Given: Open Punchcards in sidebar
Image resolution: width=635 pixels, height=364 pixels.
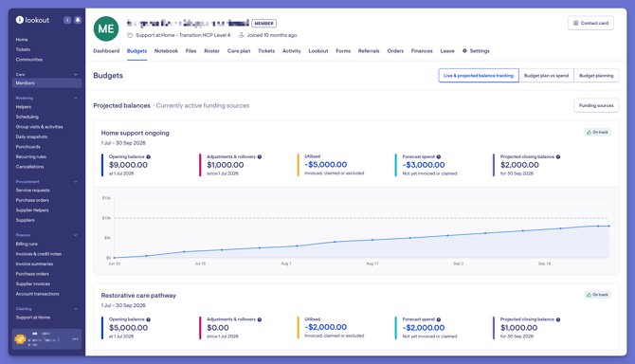Looking at the screenshot, I should pyautogui.click(x=27, y=147).
